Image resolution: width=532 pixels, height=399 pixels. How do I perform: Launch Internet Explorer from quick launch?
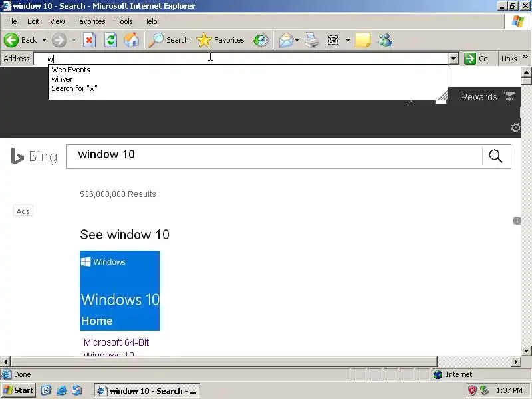(x=61, y=390)
